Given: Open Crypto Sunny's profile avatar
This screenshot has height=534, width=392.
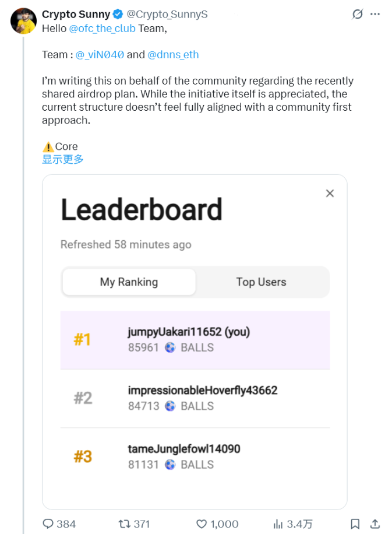Looking at the screenshot, I should pos(24,22).
